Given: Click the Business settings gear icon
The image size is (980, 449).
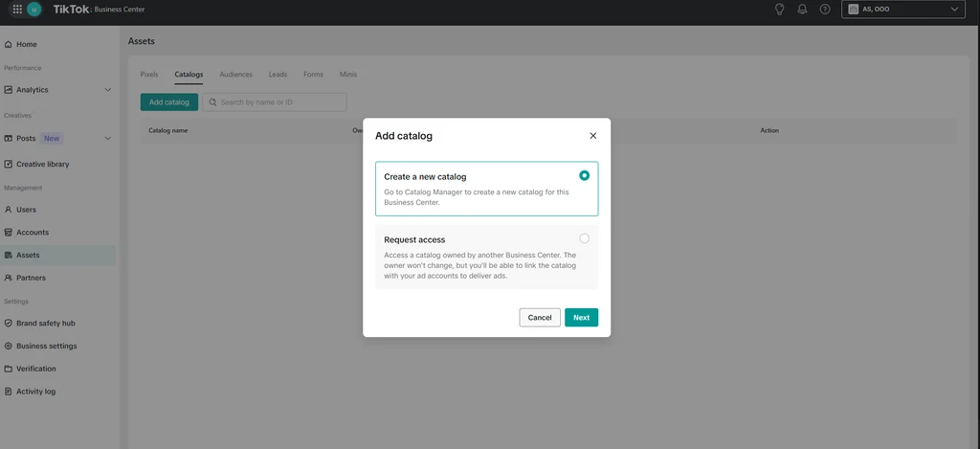Looking at the screenshot, I should point(8,346).
